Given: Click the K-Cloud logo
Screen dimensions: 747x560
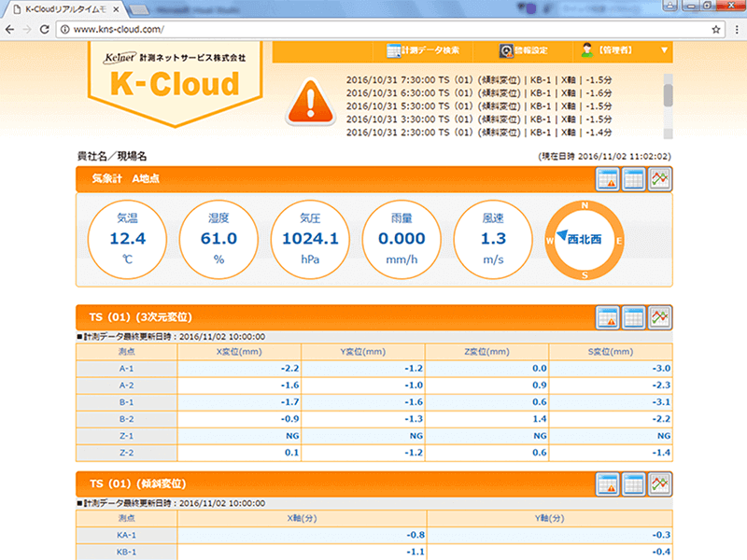Looking at the screenshot, I should tap(175, 84).
